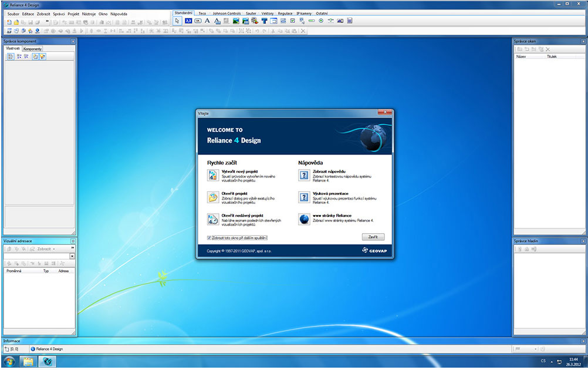The height and width of the screenshot is (370, 588).
Task: Click the lightbulb icon in Správce komponent
Action: pos(42,56)
